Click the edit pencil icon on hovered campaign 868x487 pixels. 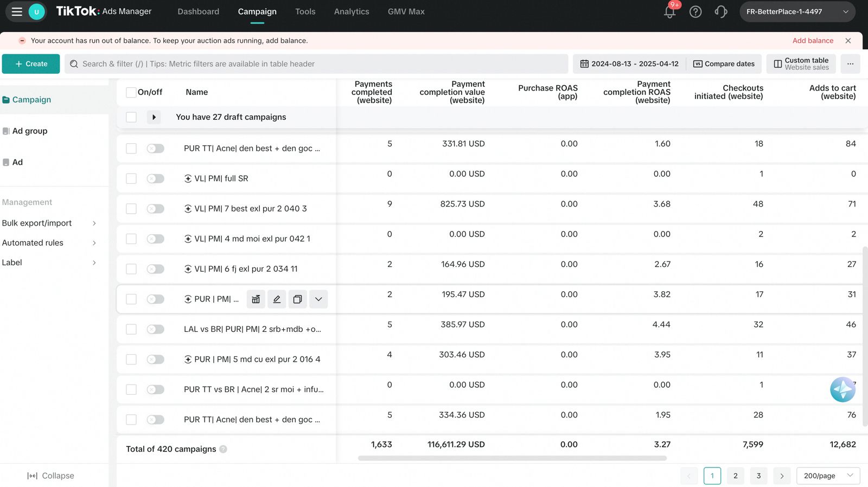tap(277, 299)
